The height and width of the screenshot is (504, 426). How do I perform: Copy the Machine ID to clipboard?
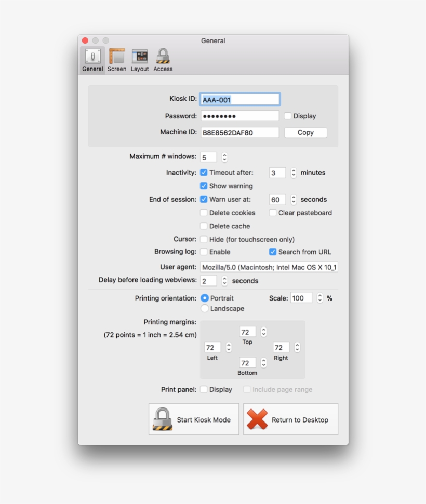coord(305,132)
